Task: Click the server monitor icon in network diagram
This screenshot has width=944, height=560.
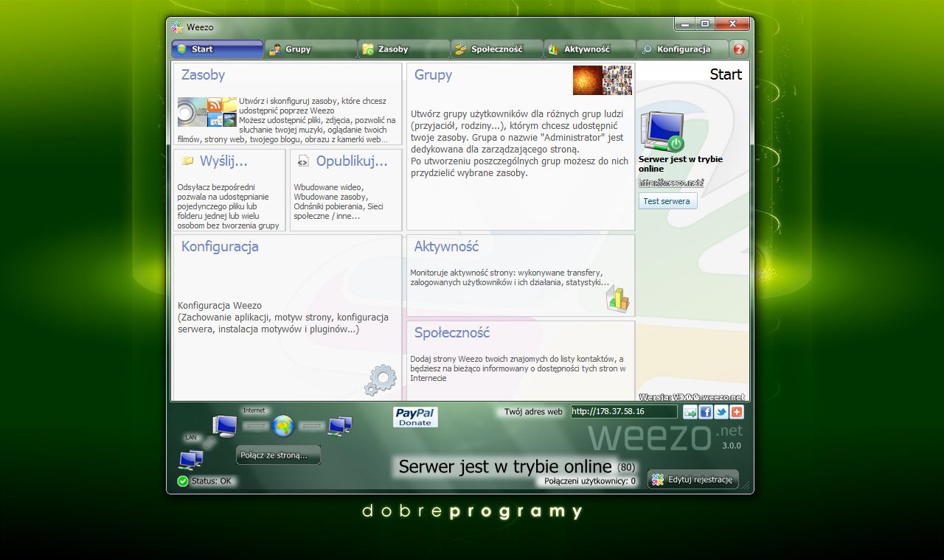Action: tap(225, 426)
